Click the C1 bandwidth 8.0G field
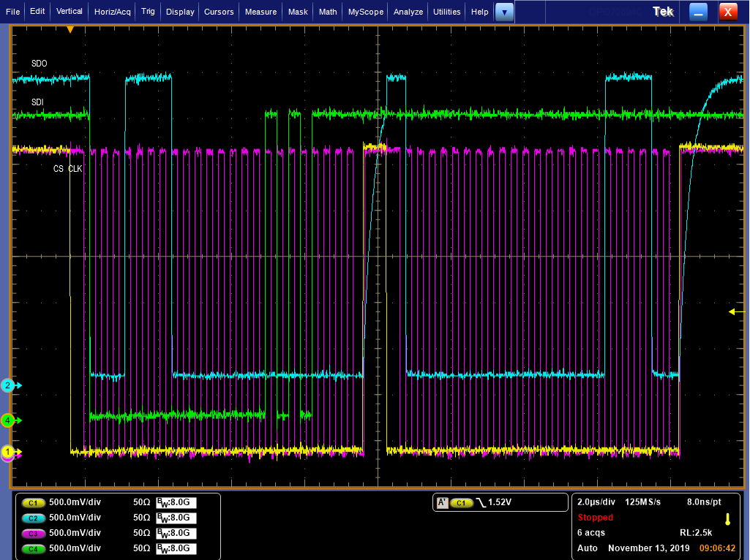 [x=176, y=503]
